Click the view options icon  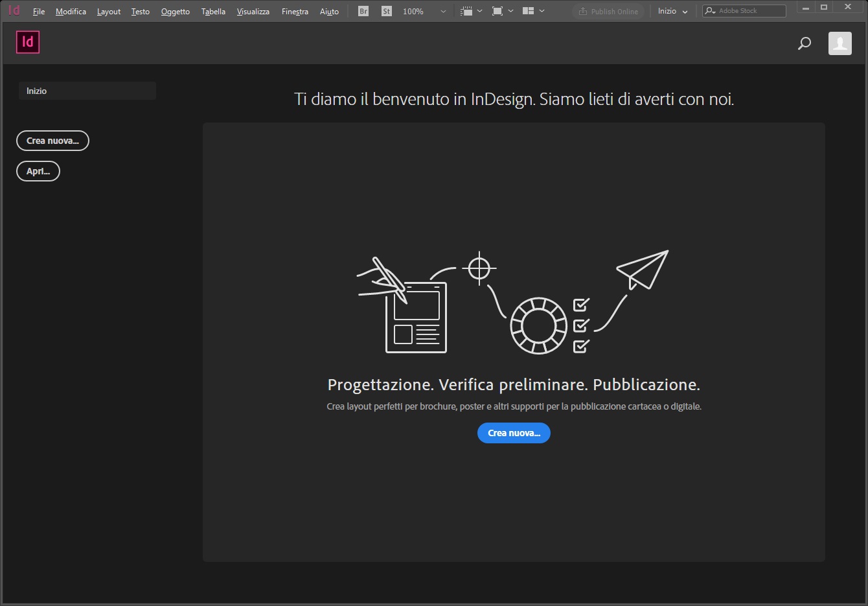tap(466, 11)
